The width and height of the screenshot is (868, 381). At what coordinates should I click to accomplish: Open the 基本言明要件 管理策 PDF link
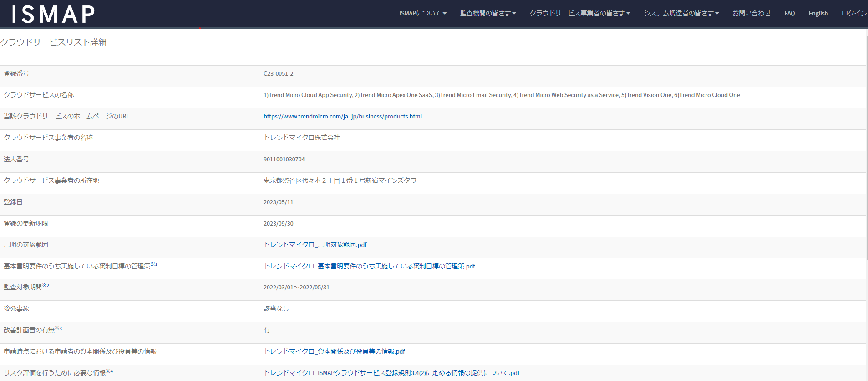369,266
